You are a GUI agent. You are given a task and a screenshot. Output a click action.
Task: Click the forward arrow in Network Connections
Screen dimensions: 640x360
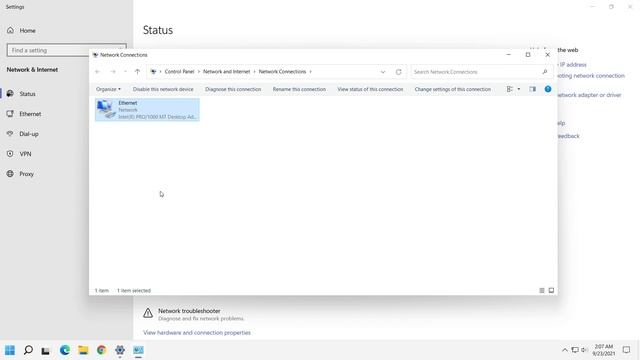(x=113, y=72)
